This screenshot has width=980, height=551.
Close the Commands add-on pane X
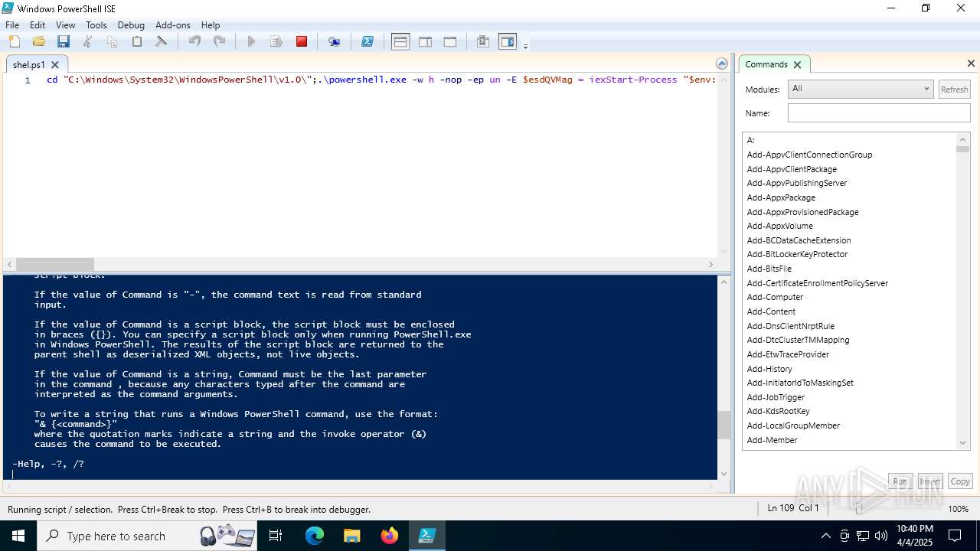click(971, 64)
